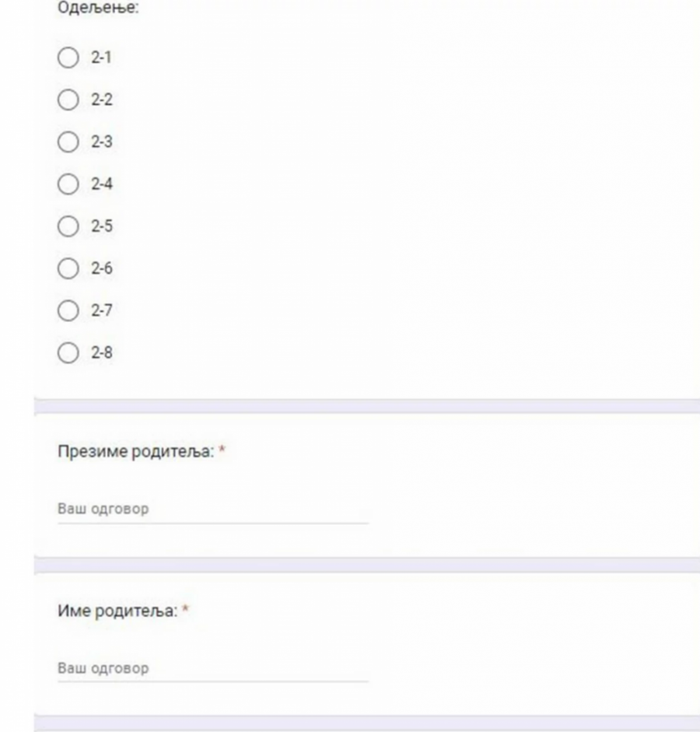Click the "2-6" option label text
Screen dimensions: 700x732
tap(102, 268)
